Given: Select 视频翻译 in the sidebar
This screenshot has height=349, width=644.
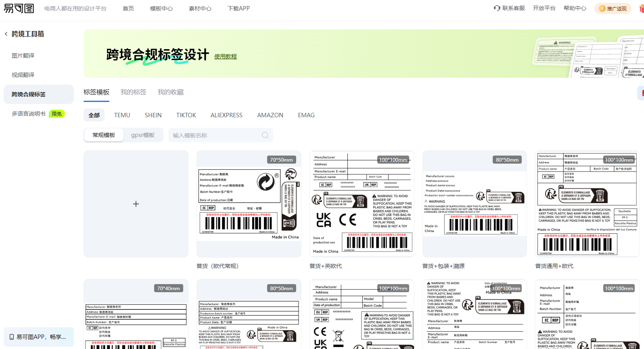Looking at the screenshot, I should coord(23,75).
